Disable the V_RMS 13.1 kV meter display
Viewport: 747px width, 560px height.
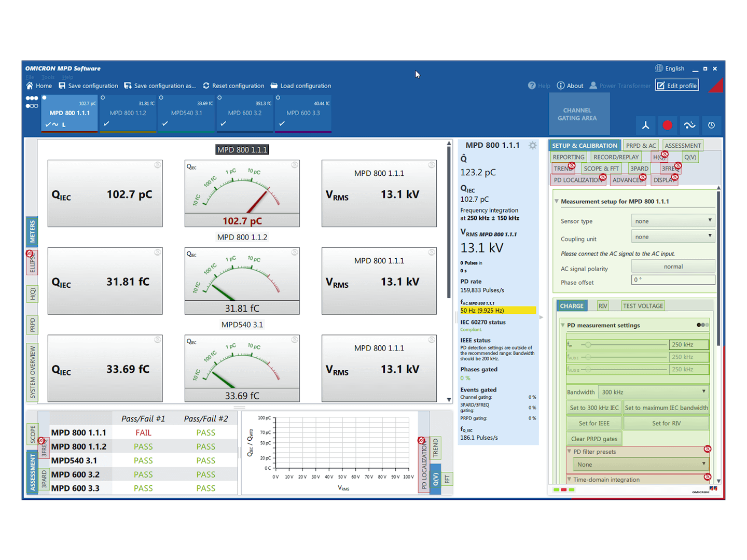pos(431,164)
